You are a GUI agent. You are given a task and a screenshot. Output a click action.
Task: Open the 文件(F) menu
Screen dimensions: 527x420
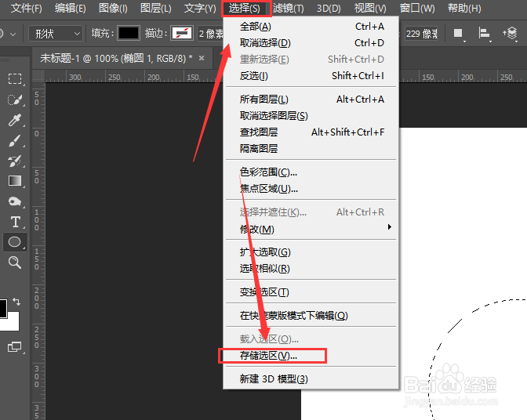coord(26,9)
